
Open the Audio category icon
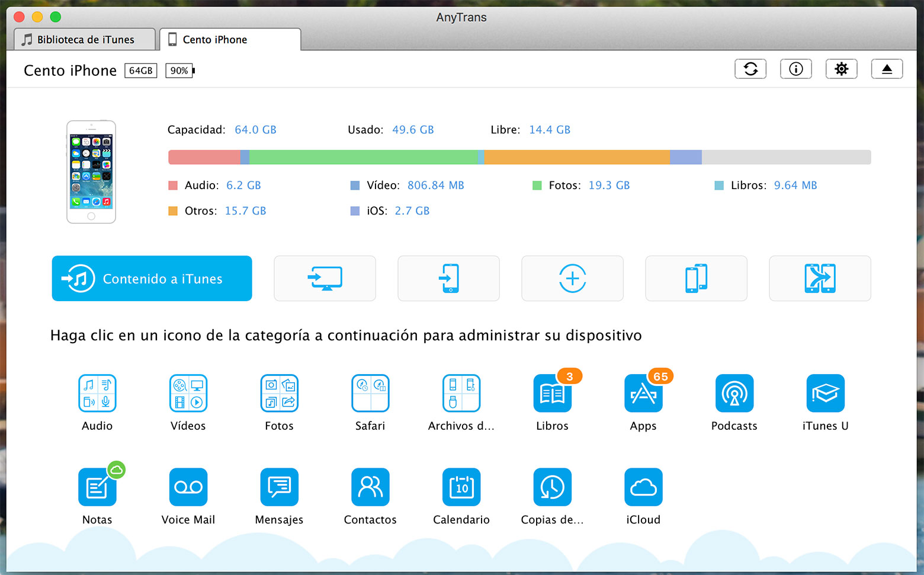(97, 394)
